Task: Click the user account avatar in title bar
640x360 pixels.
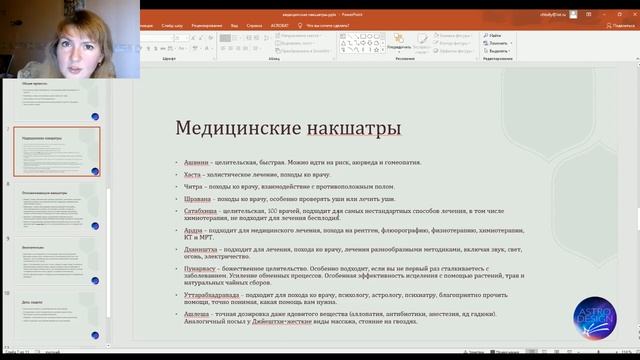Action: point(573,14)
